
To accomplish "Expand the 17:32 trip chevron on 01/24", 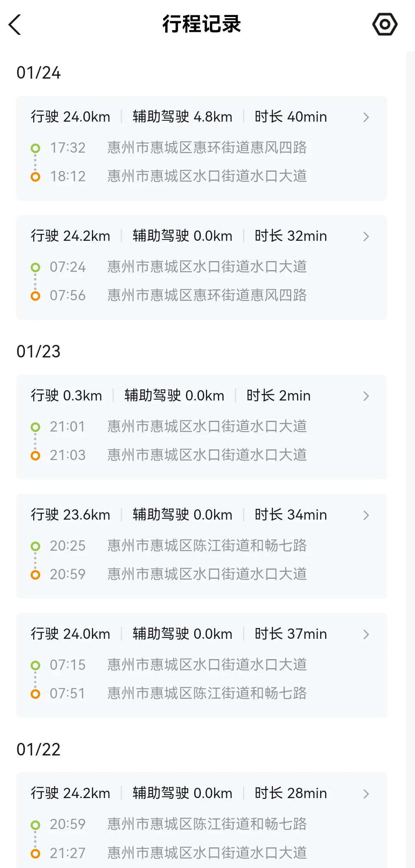I will [366, 117].
